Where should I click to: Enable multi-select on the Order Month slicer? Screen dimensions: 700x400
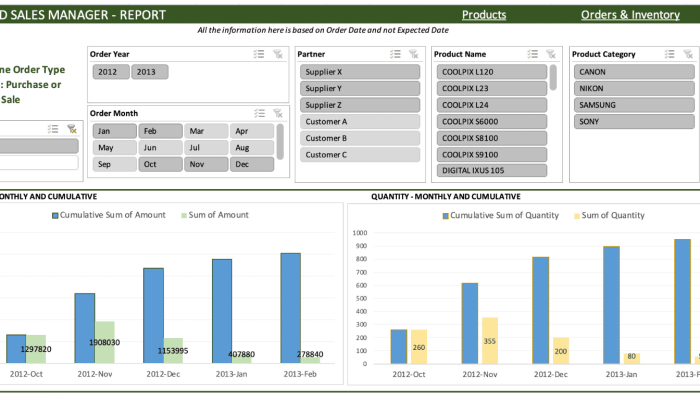(259, 113)
